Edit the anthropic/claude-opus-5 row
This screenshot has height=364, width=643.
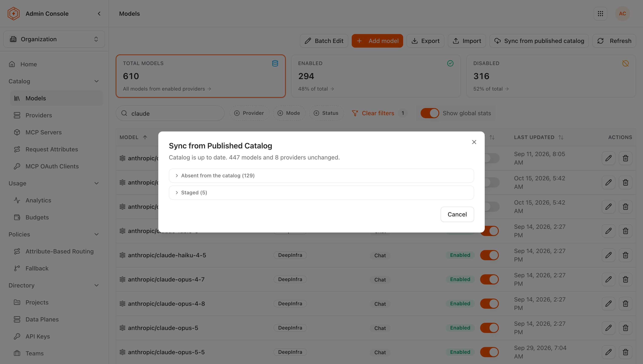click(608, 328)
